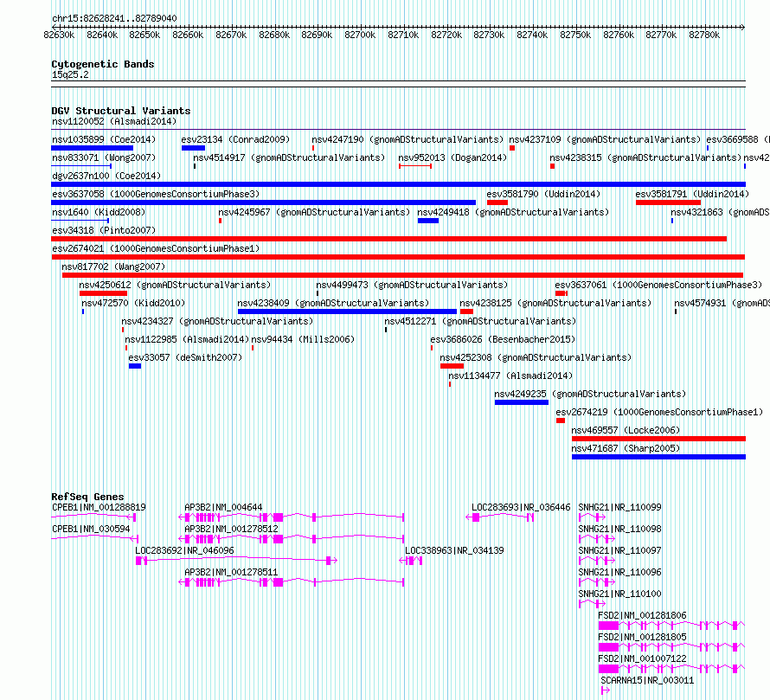This screenshot has height=700, width=770.
Task: Click LOC283692|NR_046096 gene label
Action: [184, 550]
